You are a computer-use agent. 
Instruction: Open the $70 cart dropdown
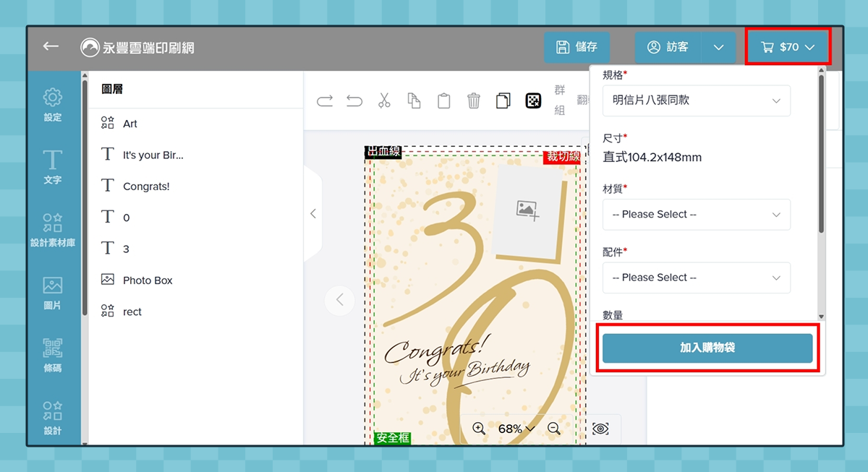(788, 47)
